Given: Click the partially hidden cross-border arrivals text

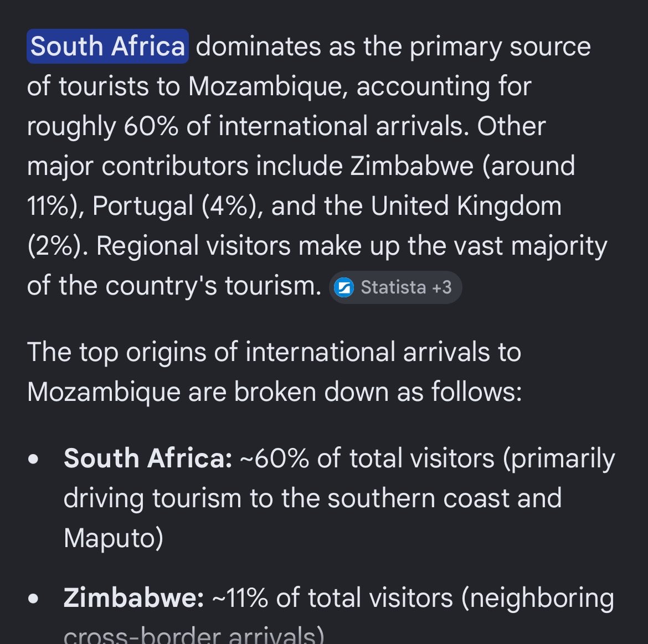Looking at the screenshot, I should coord(193,636).
